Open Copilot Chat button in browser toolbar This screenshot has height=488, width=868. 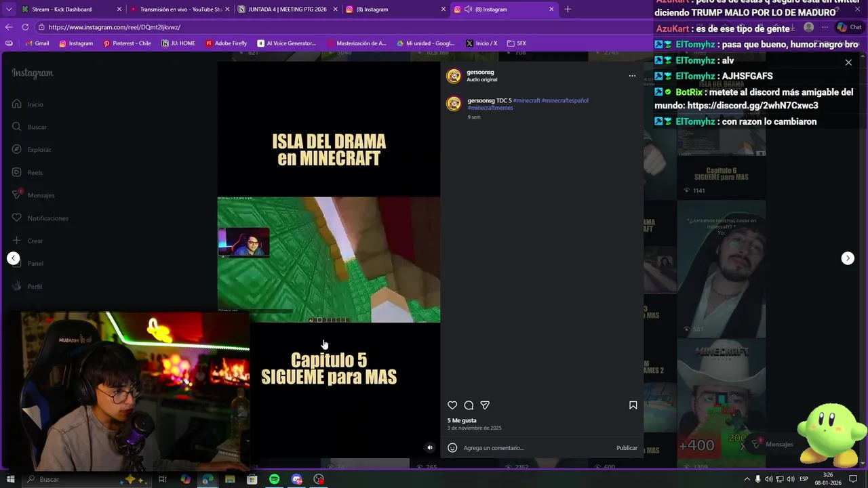tap(850, 27)
